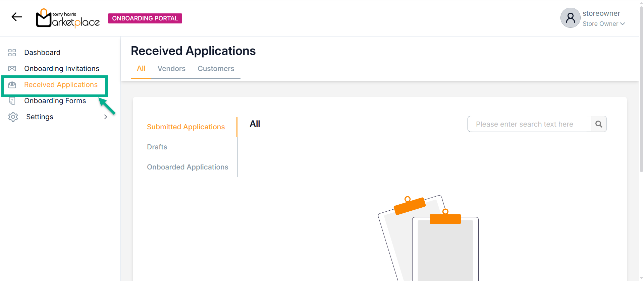The width and height of the screenshot is (644, 281).
Task: Click the vertical page scrollbar
Action: coord(641,100)
